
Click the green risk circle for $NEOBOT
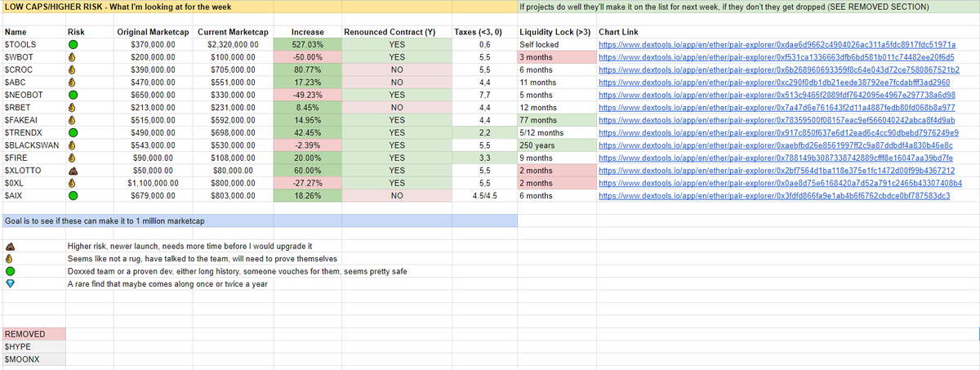tap(73, 95)
